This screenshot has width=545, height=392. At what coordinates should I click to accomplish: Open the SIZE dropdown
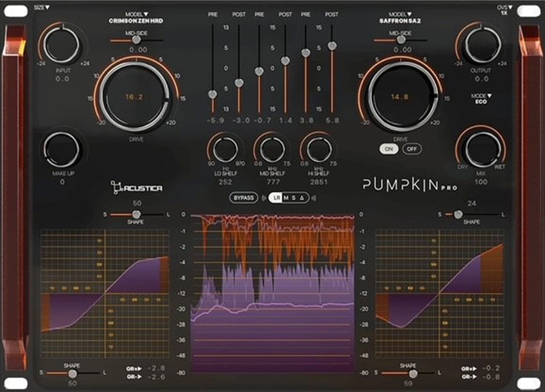click(42, 6)
